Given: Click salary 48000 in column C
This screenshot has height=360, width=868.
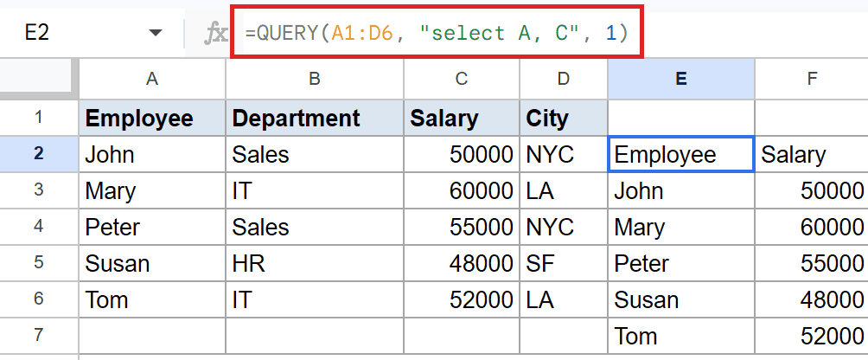Looking at the screenshot, I should point(462,262).
